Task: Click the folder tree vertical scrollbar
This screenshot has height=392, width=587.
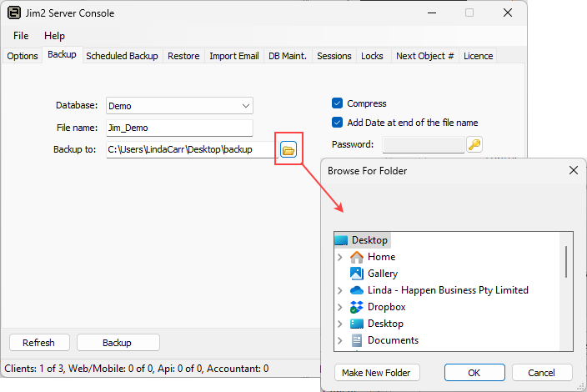Action: click(566, 262)
